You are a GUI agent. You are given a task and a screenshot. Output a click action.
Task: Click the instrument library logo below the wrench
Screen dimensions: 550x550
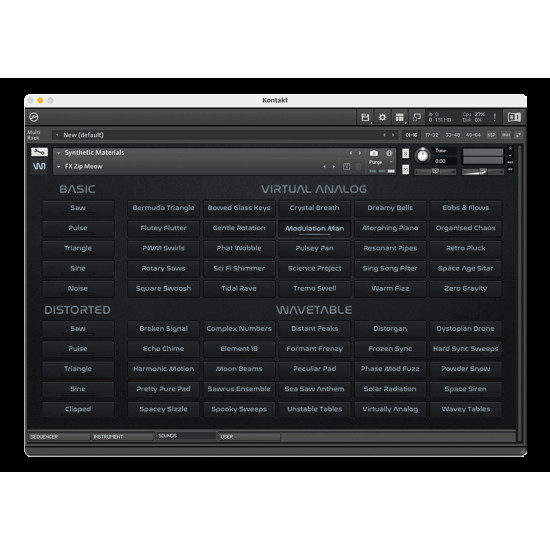click(x=39, y=166)
